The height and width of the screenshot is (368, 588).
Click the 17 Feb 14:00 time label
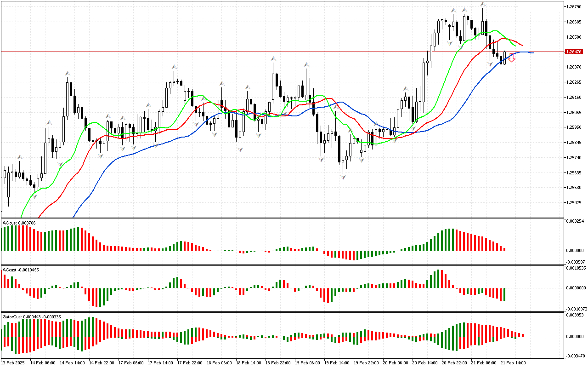160,363
